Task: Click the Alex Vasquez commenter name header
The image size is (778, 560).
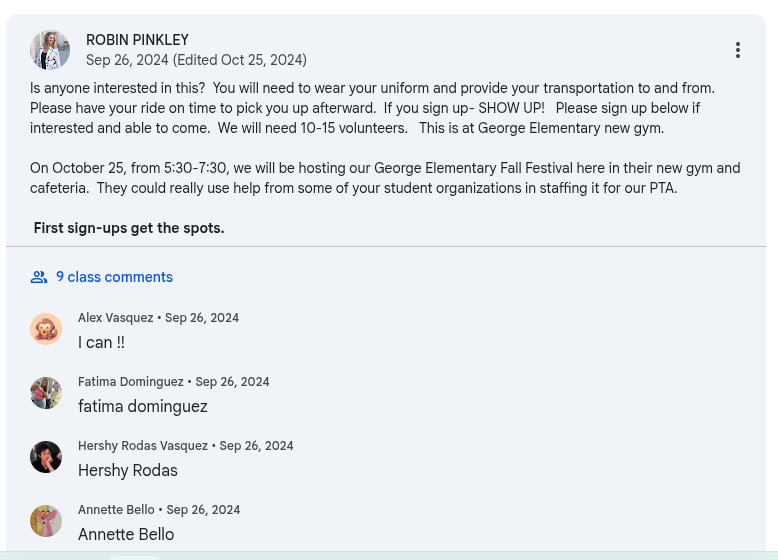Action: (116, 318)
